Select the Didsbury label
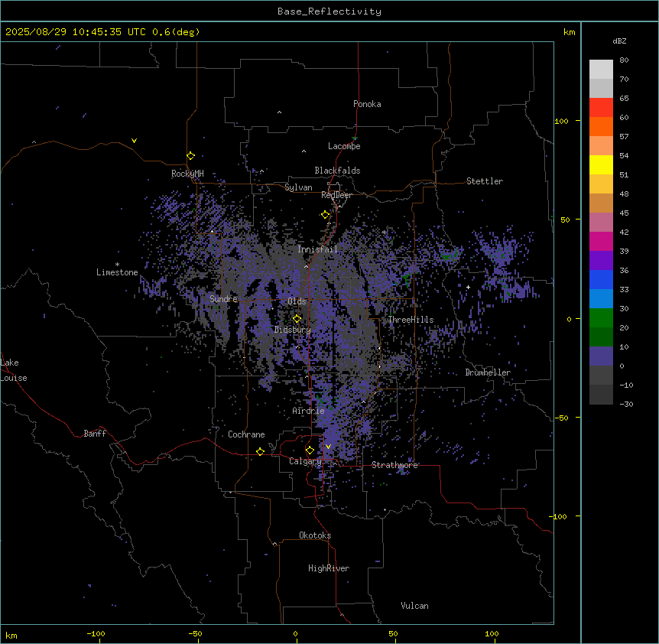Viewport: 659px width, 644px height. coord(293,330)
